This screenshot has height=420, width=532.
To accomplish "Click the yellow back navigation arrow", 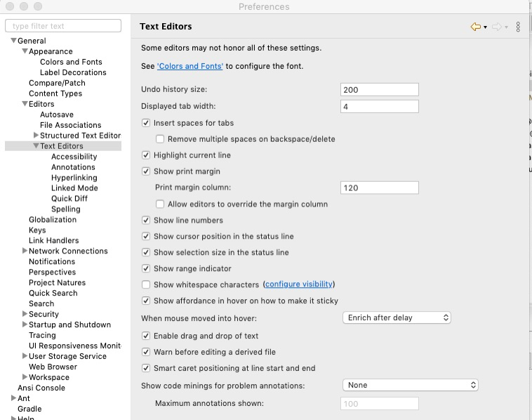I will [x=475, y=27].
